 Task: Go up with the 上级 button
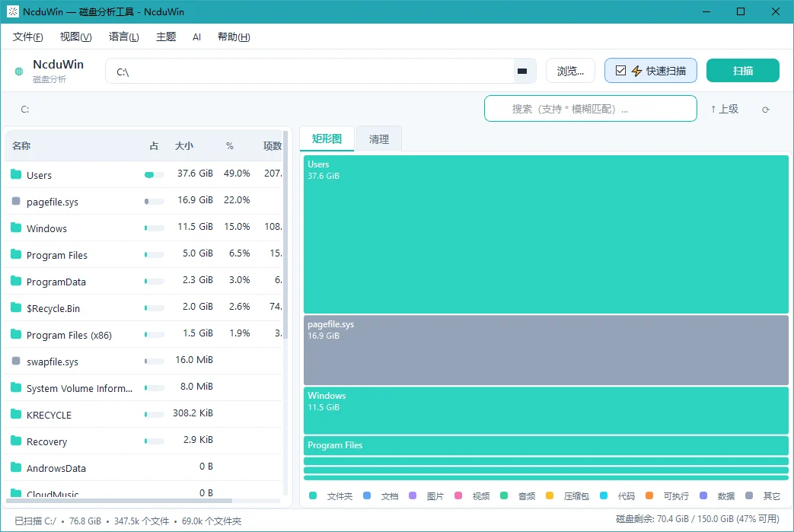(725, 109)
